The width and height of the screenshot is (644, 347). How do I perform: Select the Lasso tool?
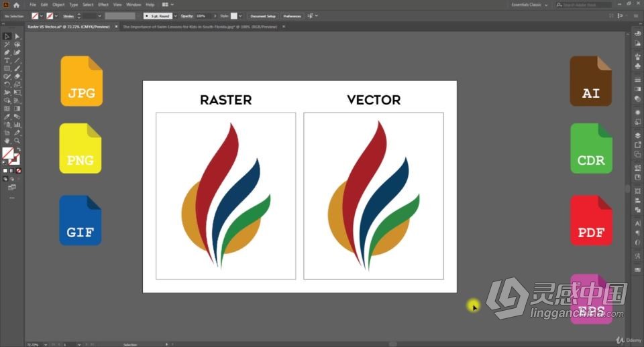[x=17, y=44]
